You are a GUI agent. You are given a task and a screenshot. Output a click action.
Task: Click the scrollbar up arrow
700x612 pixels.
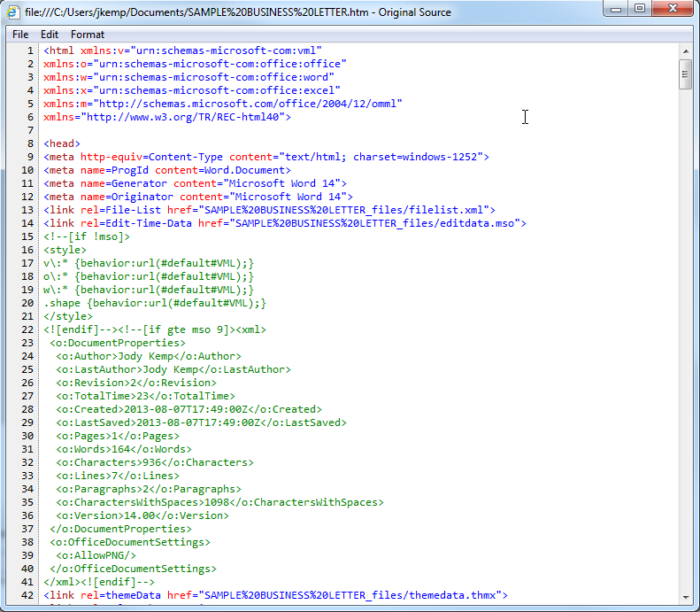click(x=685, y=50)
